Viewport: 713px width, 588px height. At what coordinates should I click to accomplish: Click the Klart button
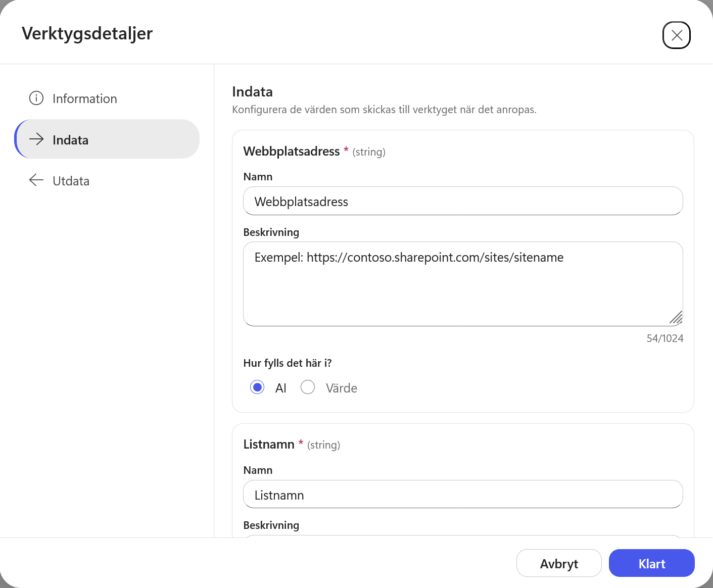coord(651,563)
